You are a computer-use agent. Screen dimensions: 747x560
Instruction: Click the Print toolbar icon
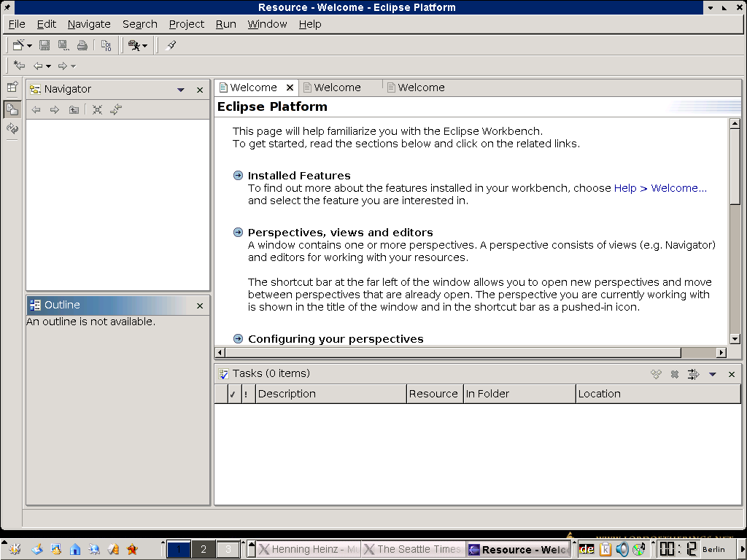point(82,45)
